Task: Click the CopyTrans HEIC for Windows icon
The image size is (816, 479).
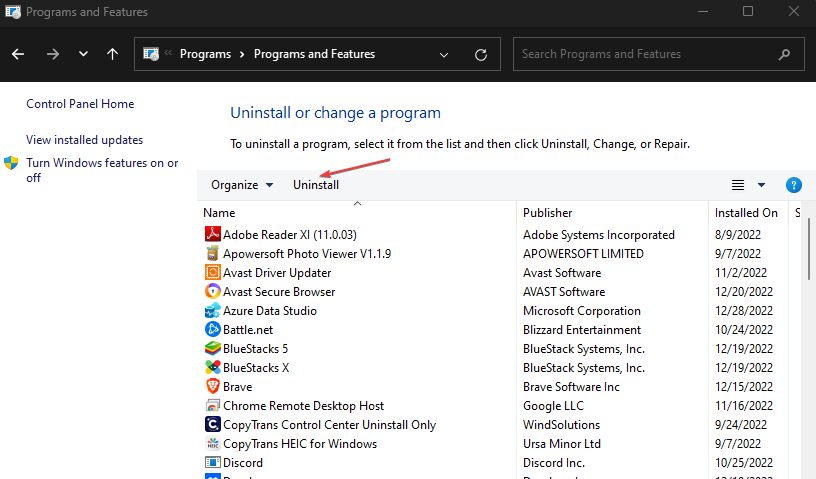Action: (212, 444)
